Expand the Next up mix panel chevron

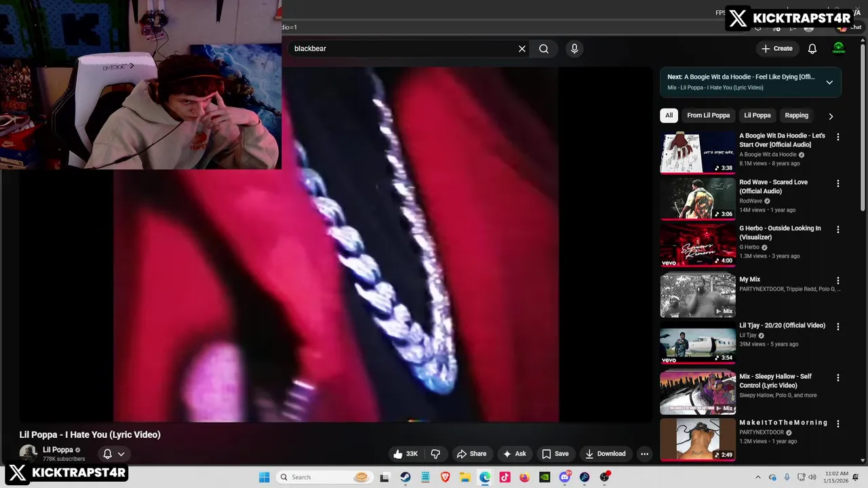click(829, 82)
